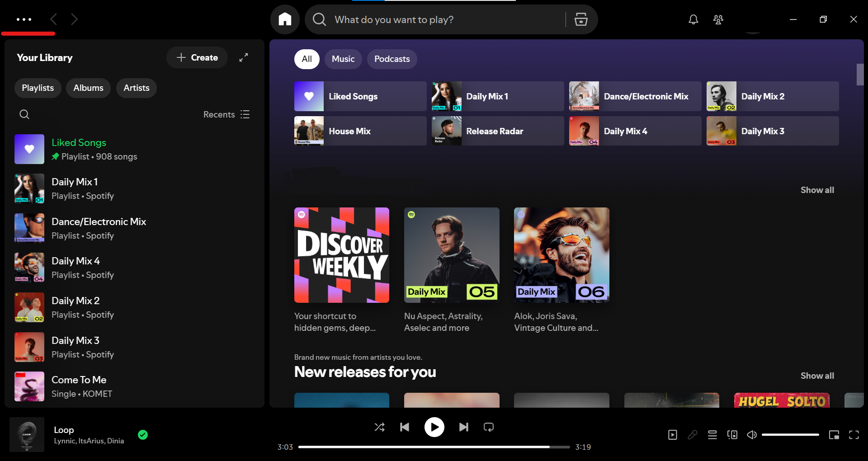The height and width of the screenshot is (461, 868).
Task: Click the Create button
Action: click(197, 57)
